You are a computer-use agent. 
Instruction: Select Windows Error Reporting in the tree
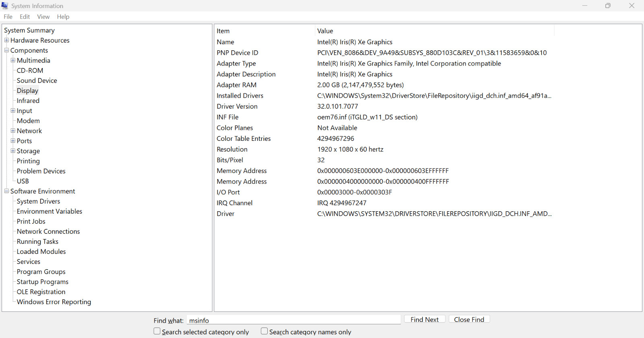click(x=54, y=302)
